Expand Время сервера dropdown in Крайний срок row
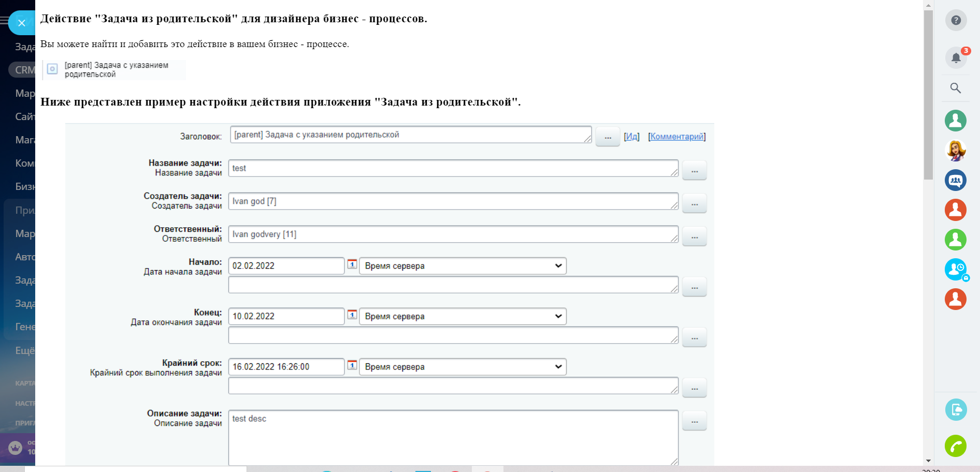Screen dimensions: 980x472 tap(463, 367)
